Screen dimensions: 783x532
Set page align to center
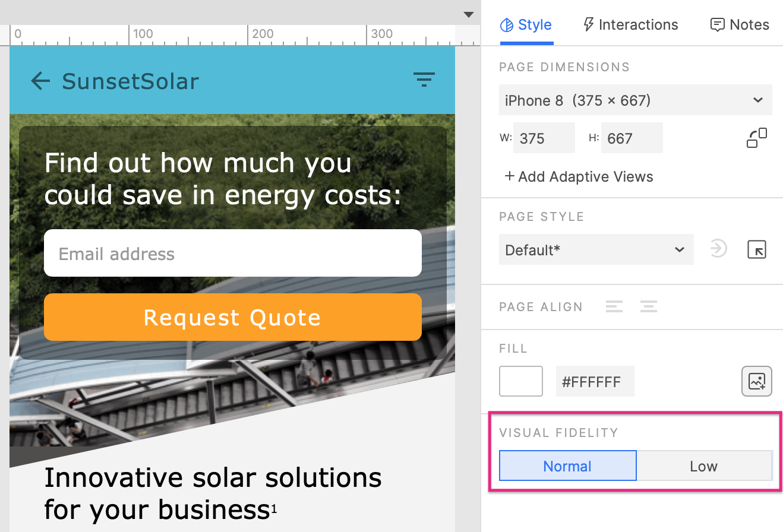(649, 306)
